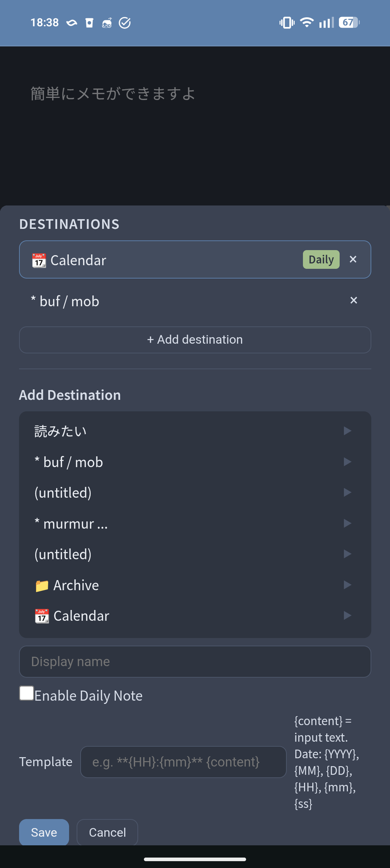Tap the memo text area placeholder
The width and height of the screenshot is (390, 868).
tap(113, 94)
